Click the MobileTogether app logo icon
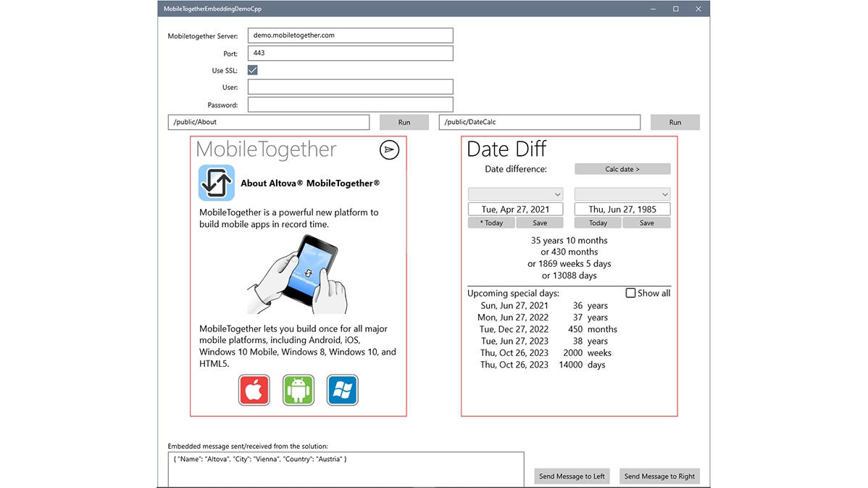 pos(216,183)
